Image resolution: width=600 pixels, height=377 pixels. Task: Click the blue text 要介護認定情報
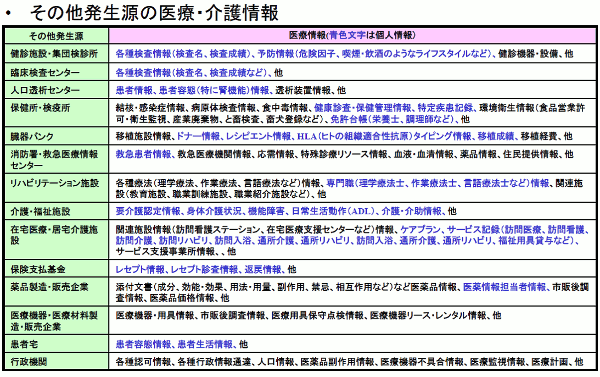click(x=148, y=211)
